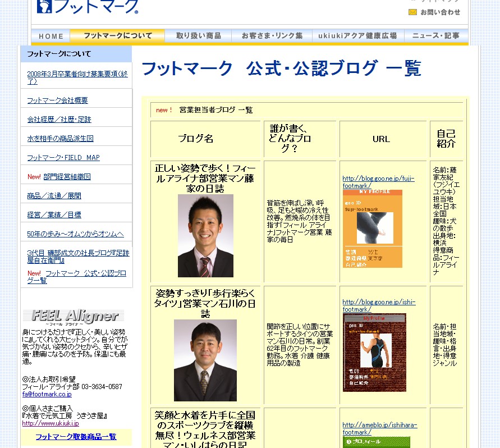Click the phone number 03-3634-0587 line
This screenshot has height=448, width=500.
click(72, 387)
